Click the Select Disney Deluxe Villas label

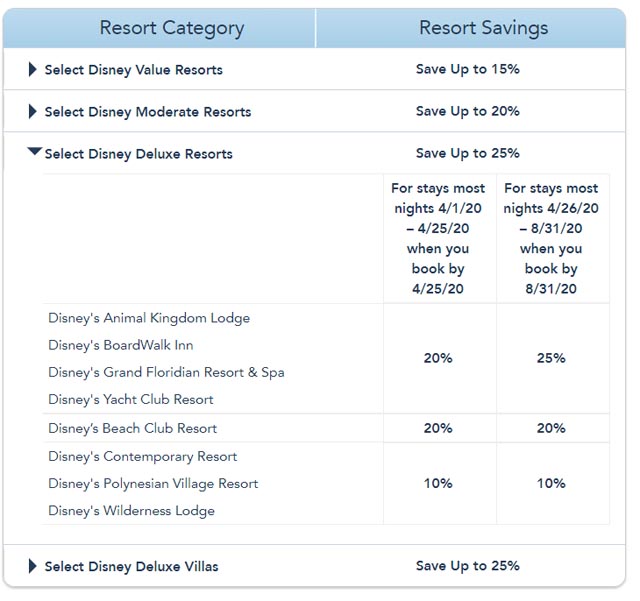(131, 567)
